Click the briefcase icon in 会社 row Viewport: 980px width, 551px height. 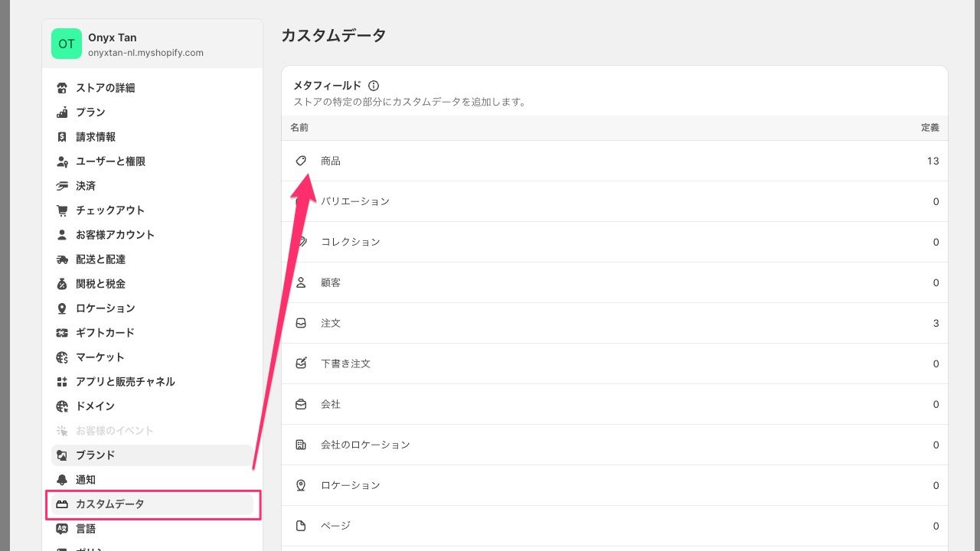tap(301, 404)
